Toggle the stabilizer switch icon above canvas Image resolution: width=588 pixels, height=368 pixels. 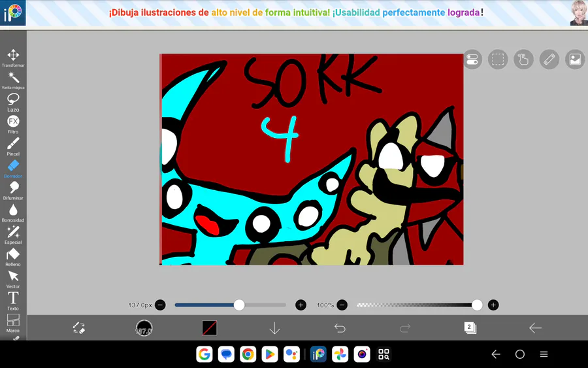point(472,59)
